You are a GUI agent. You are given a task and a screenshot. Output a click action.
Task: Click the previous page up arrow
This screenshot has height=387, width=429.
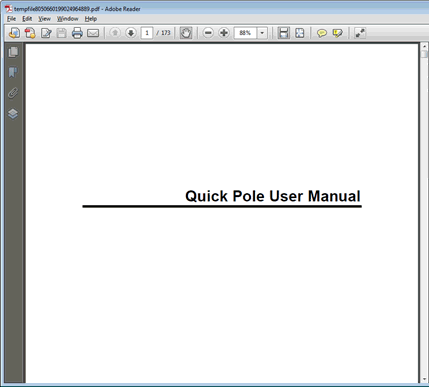click(115, 33)
